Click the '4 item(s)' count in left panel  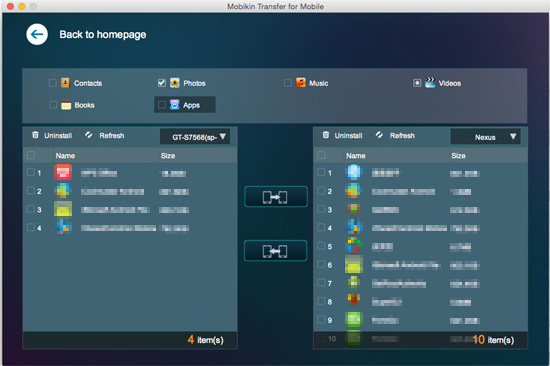point(206,340)
